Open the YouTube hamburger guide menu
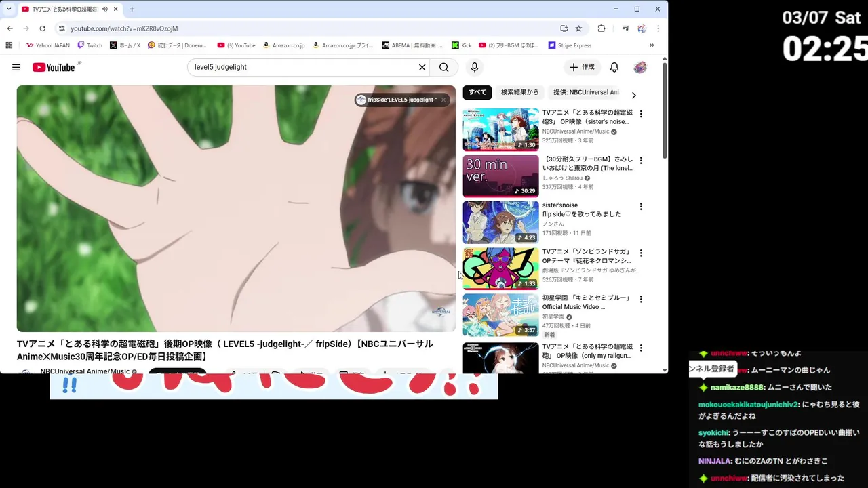 pyautogui.click(x=16, y=67)
